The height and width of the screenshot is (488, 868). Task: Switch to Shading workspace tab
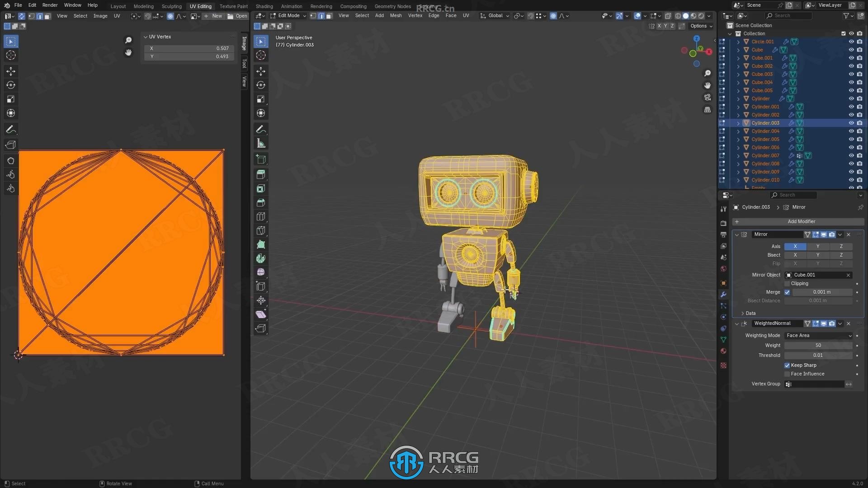click(x=264, y=6)
